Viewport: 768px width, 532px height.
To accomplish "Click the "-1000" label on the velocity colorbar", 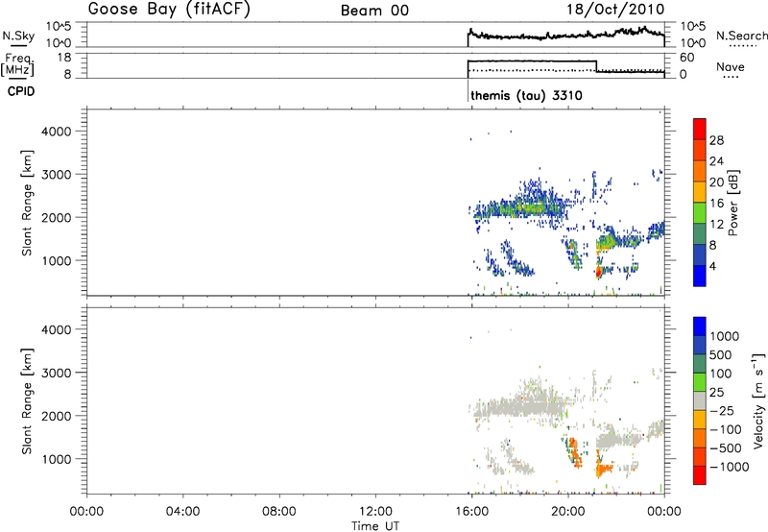I will tap(730, 467).
